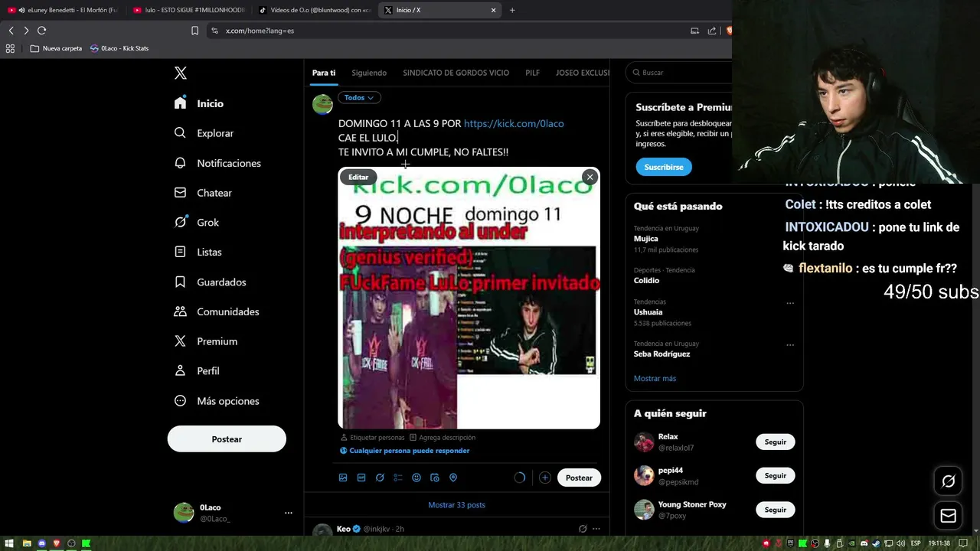Viewport: 980px width, 551px height.
Task: Click the address bar URL x.com/home
Action: coord(260,31)
